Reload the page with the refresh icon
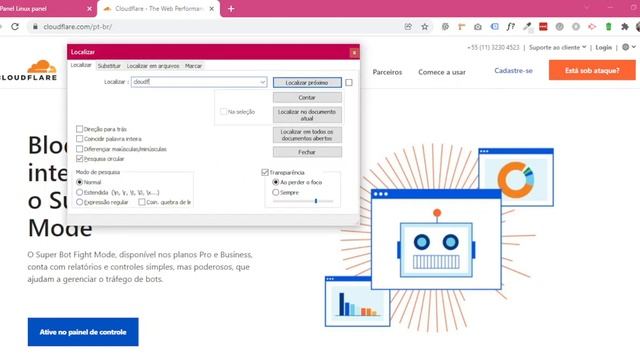This screenshot has width=640, height=360. coord(15,27)
